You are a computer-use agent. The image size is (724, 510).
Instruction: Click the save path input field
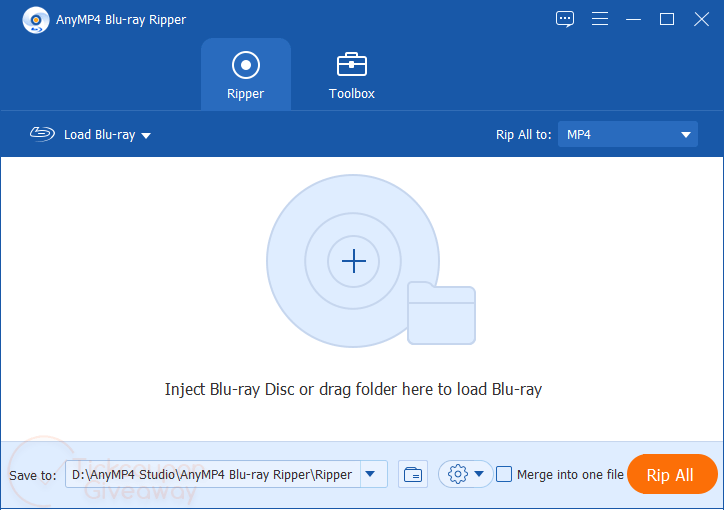213,474
